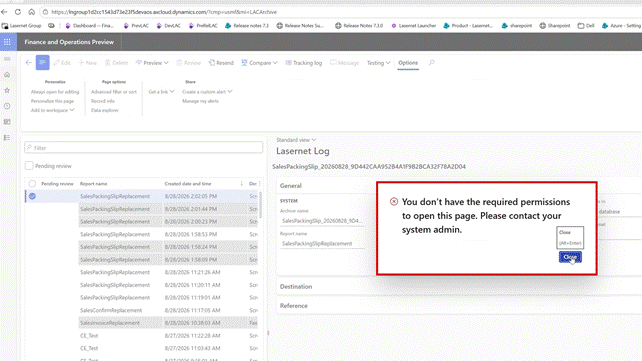Open the Testing dropdown
This screenshot has height=361, width=642.
click(x=378, y=63)
